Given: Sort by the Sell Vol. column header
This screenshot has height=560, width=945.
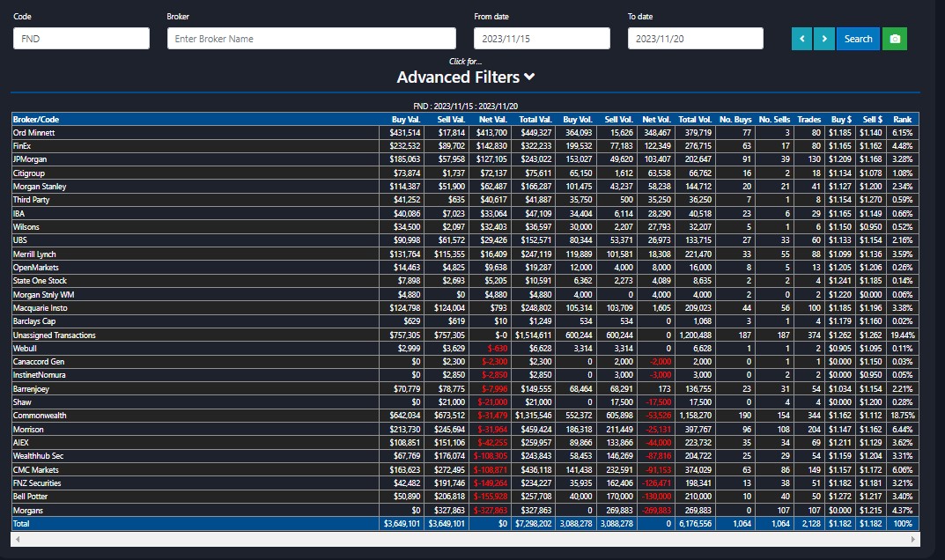Looking at the screenshot, I should tap(619, 120).
